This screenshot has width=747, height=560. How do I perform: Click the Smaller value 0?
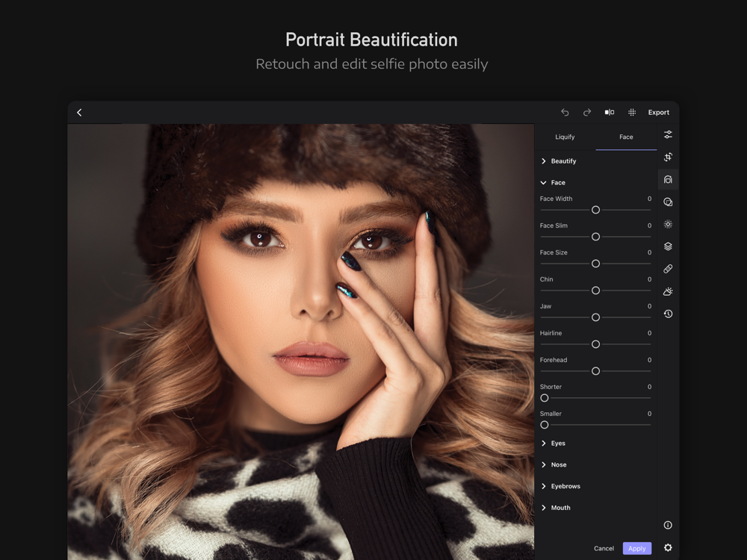649,414
